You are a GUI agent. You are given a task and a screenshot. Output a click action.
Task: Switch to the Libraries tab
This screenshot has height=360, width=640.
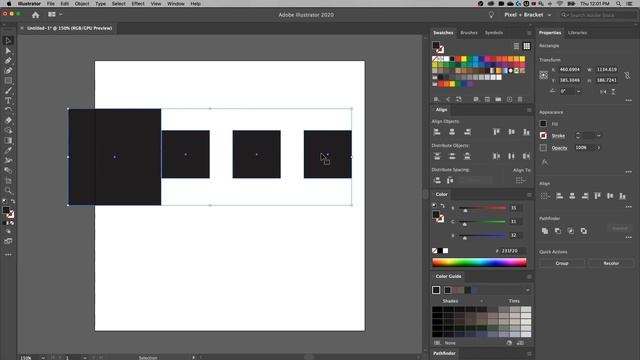(578, 33)
